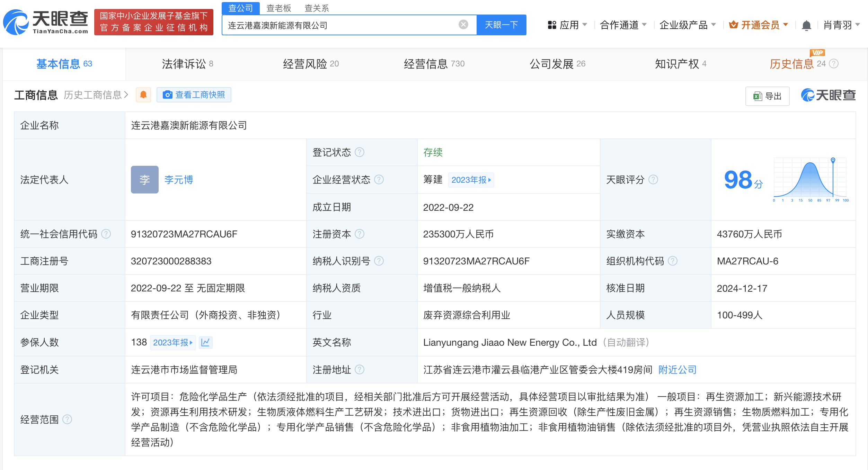868x470 pixels.
Task: Click the 废弃资源综合利用业 industry value
Action: (467, 315)
